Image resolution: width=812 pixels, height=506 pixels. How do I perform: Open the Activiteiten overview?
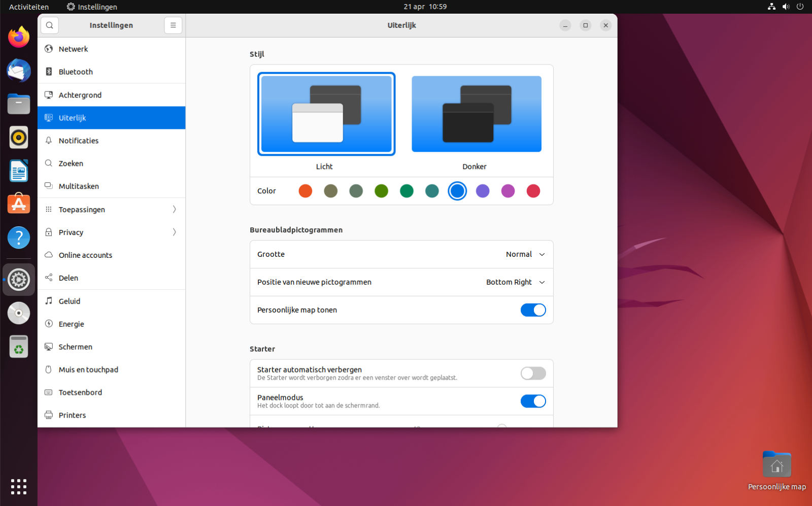(x=29, y=7)
